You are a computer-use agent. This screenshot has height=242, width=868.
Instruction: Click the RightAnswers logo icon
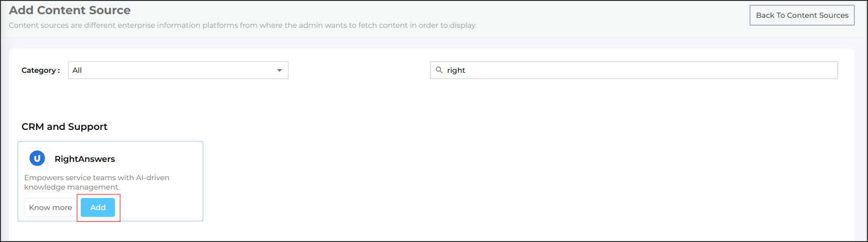[37, 158]
